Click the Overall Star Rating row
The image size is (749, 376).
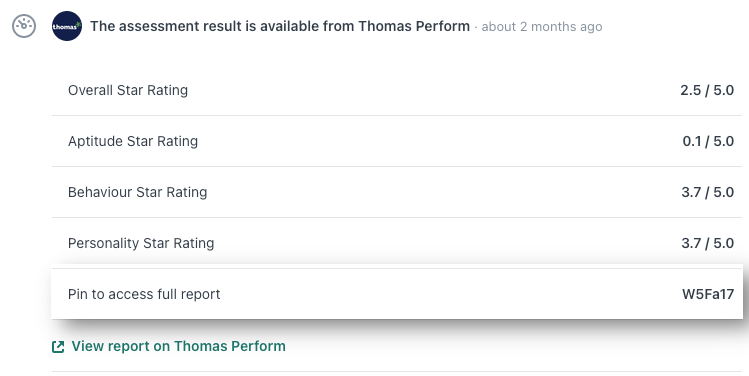pyautogui.click(x=397, y=90)
